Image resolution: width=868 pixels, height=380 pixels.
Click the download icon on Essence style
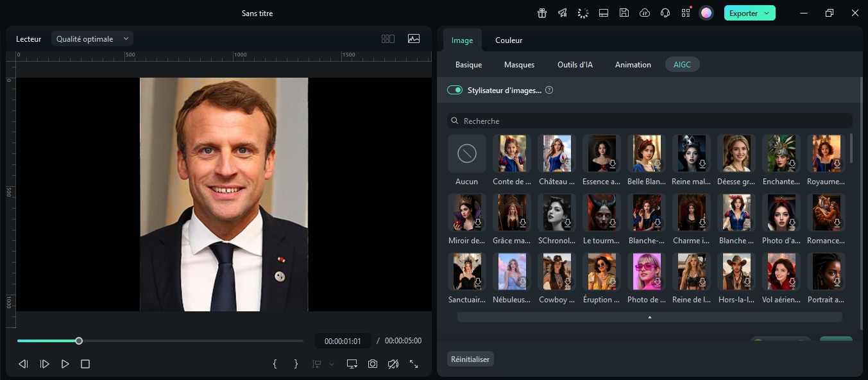tap(613, 164)
